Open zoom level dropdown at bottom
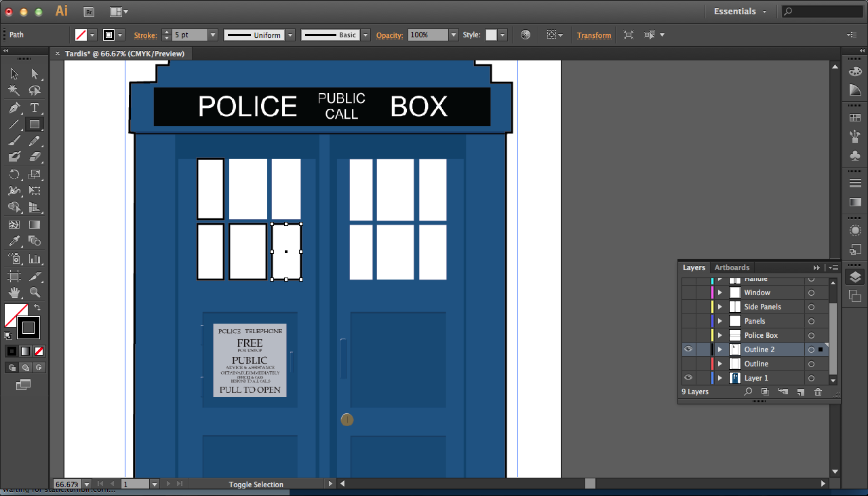This screenshot has height=496, width=868. point(86,484)
